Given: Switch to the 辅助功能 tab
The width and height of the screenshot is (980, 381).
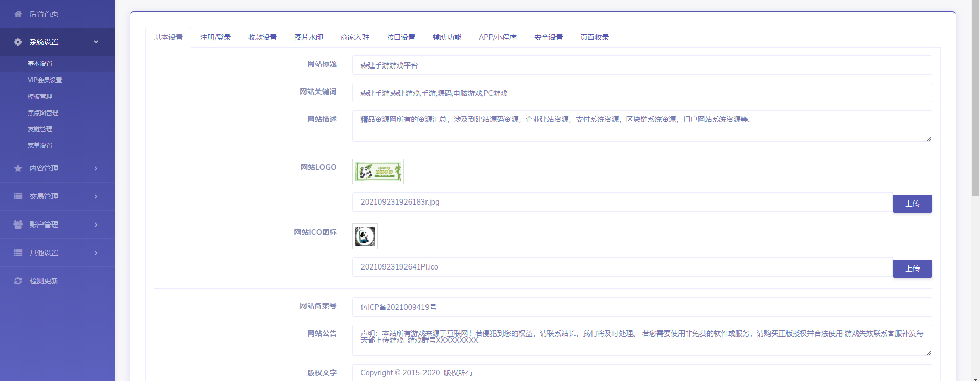Looking at the screenshot, I should pos(447,37).
